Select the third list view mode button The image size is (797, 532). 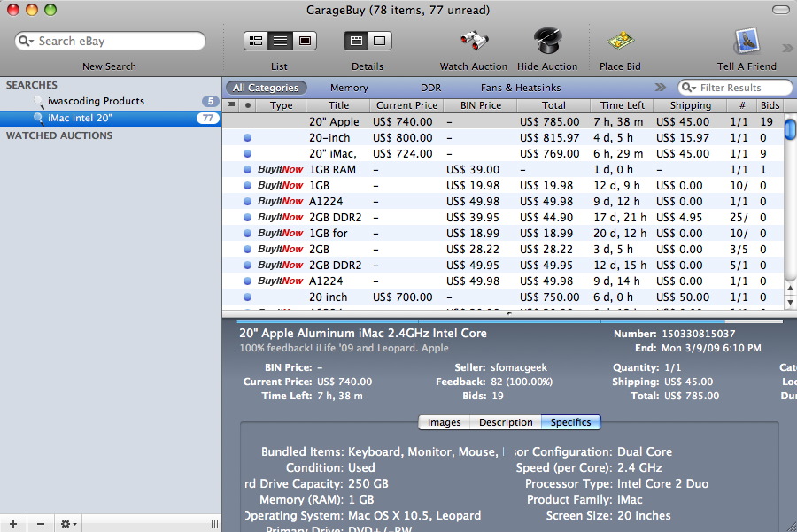tap(305, 41)
